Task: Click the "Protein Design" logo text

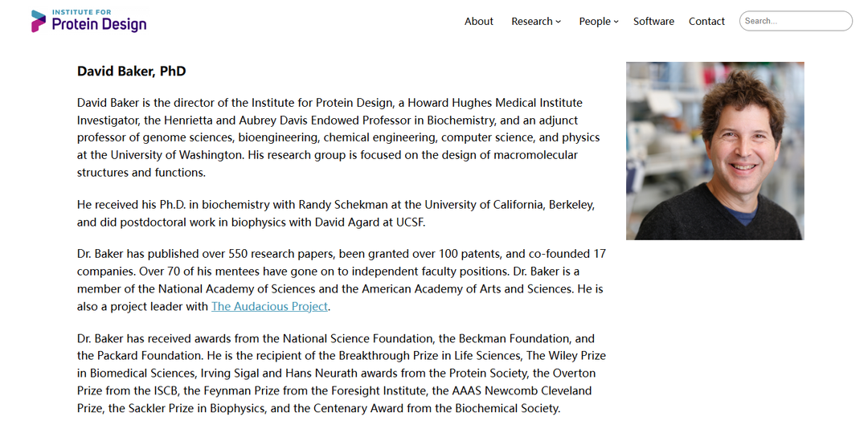Action: click(99, 25)
